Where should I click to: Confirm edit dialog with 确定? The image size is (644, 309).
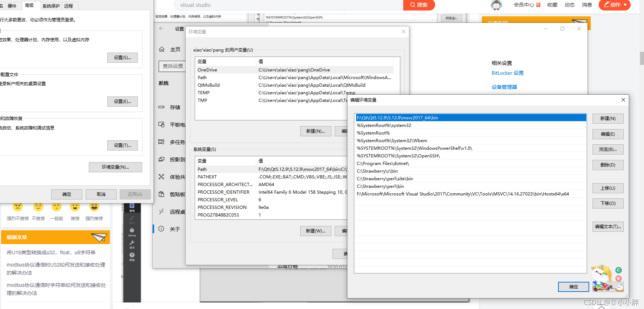coord(574,287)
